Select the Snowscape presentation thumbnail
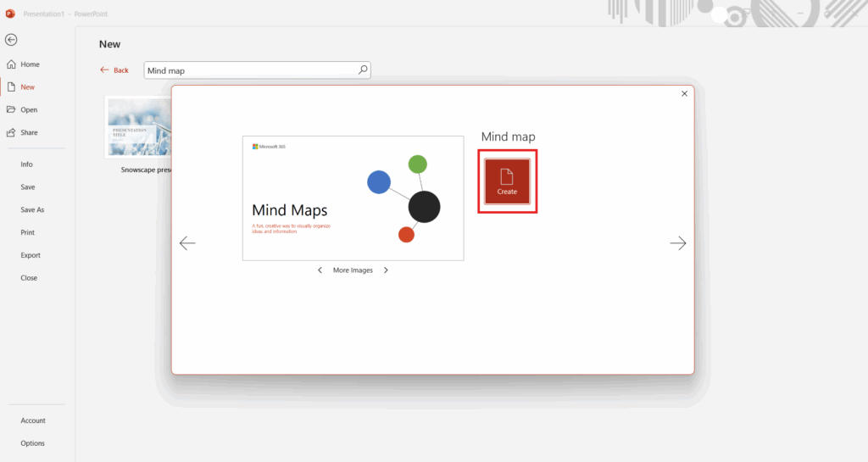Image resolution: width=868 pixels, height=462 pixels. [138, 127]
